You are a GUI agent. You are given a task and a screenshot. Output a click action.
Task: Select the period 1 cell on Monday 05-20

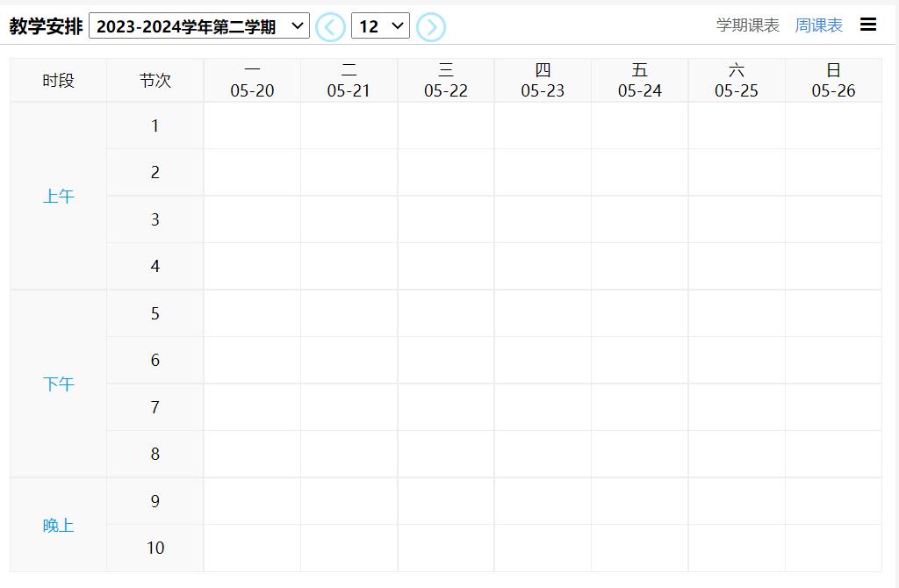252,126
